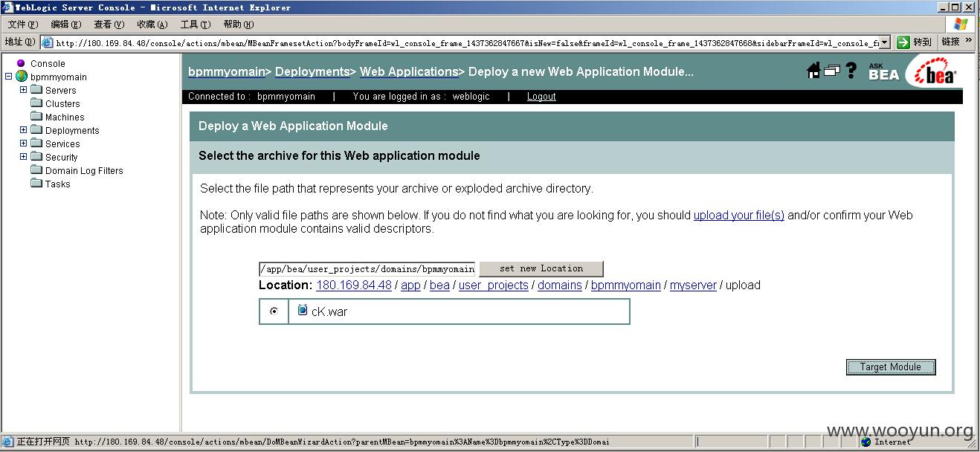Click the cK.war file name
The width and height of the screenshot is (980, 452).
tap(329, 311)
